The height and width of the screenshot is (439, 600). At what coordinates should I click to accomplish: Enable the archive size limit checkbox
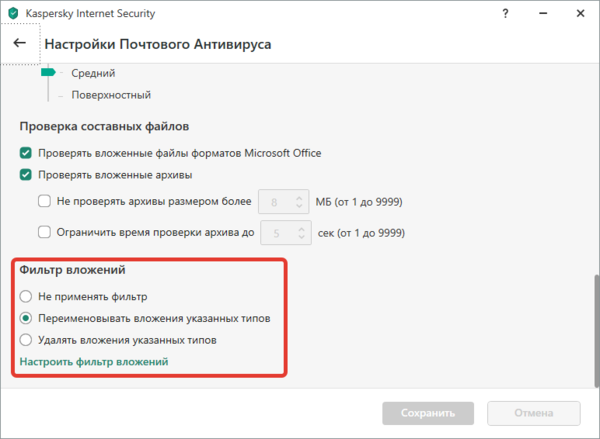[x=44, y=201]
